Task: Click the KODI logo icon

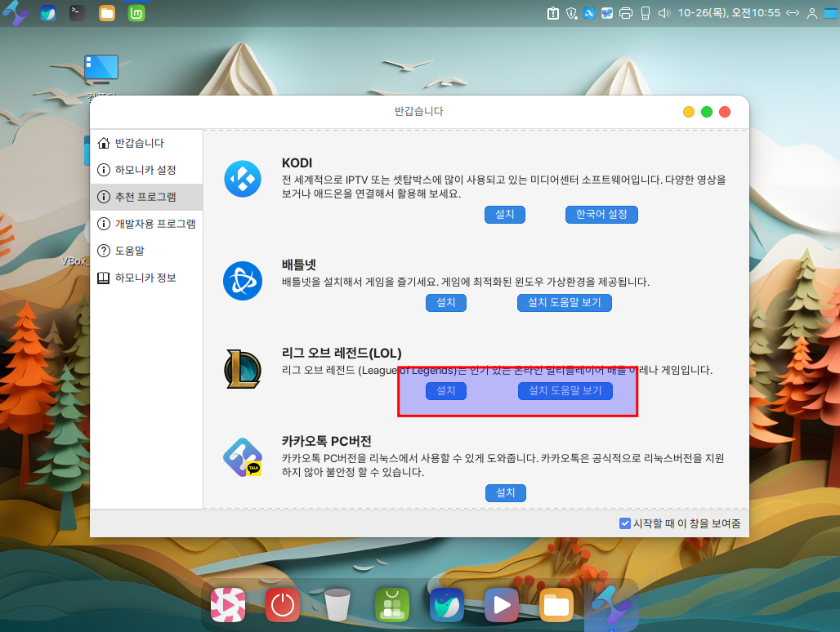Action: point(243,180)
